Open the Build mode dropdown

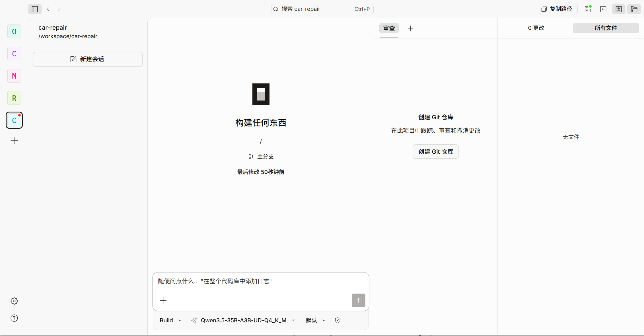[x=170, y=320]
